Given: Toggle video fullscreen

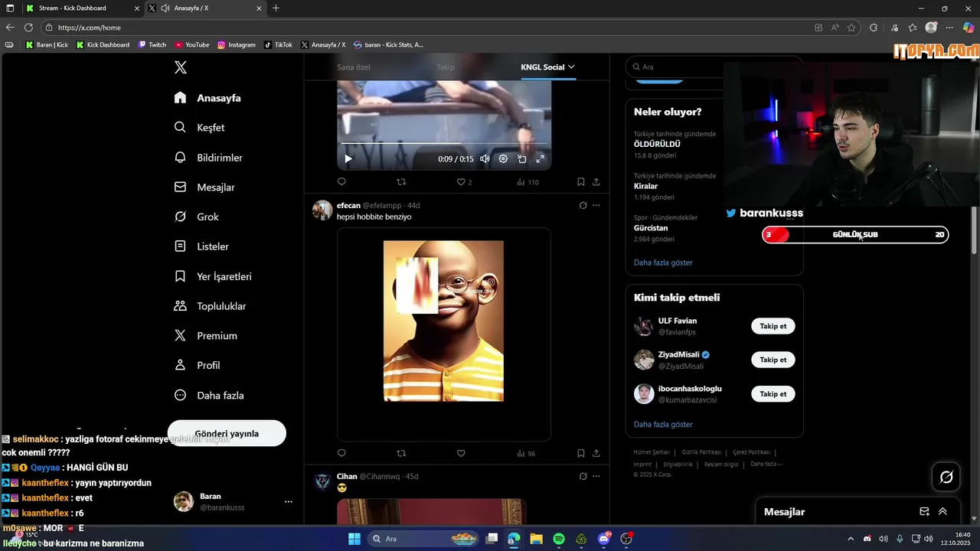Looking at the screenshot, I should point(540,158).
